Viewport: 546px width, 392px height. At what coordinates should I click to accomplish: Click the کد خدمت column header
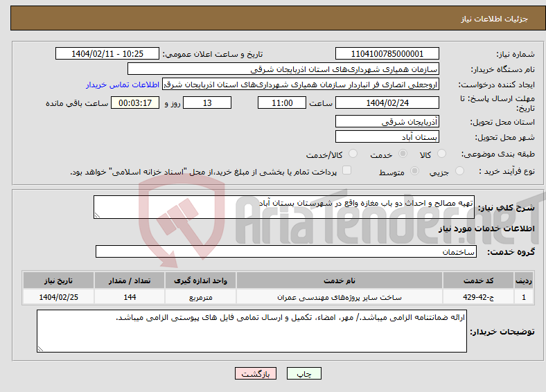coord(479,280)
